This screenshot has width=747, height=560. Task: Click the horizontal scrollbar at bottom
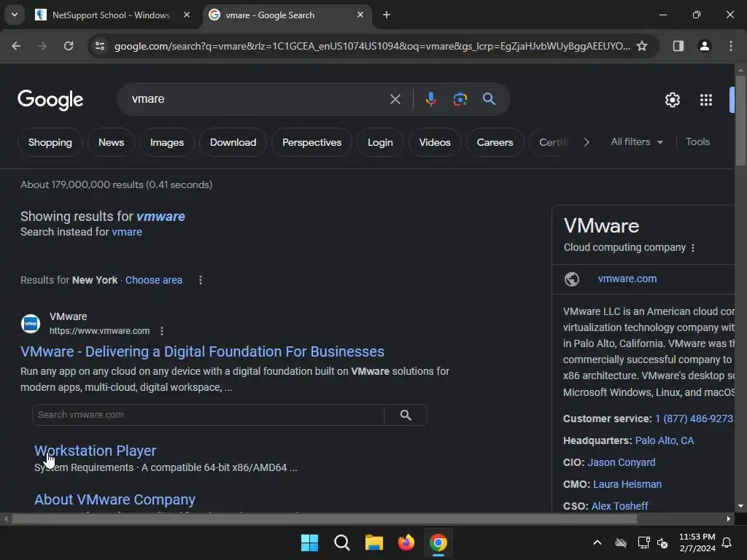325,519
